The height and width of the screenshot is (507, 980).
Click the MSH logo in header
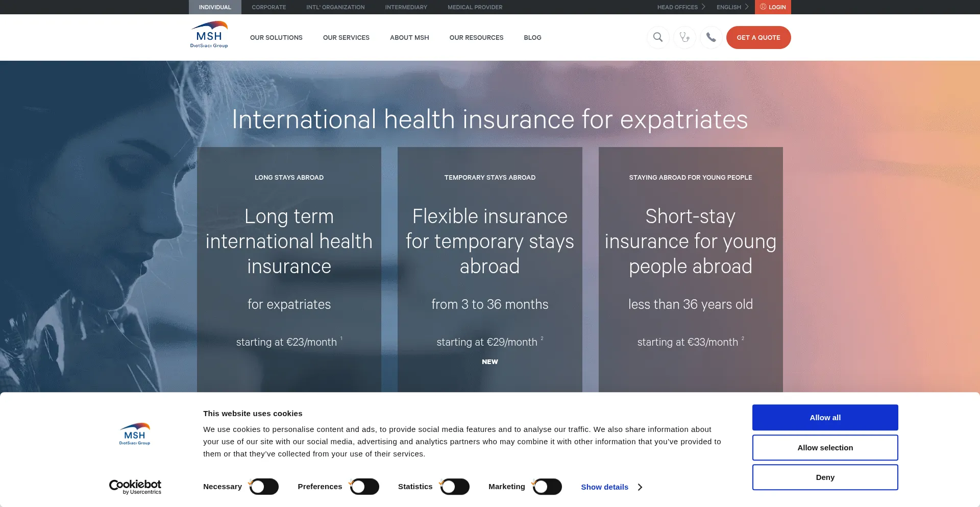[x=209, y=35]
